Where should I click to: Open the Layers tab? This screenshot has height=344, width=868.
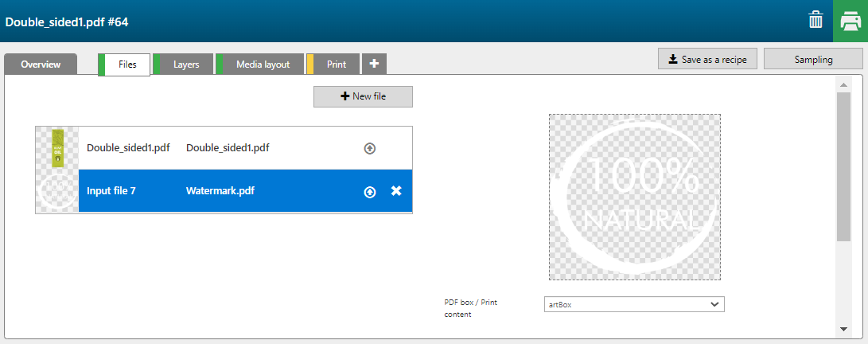click(x=186, y=64)
